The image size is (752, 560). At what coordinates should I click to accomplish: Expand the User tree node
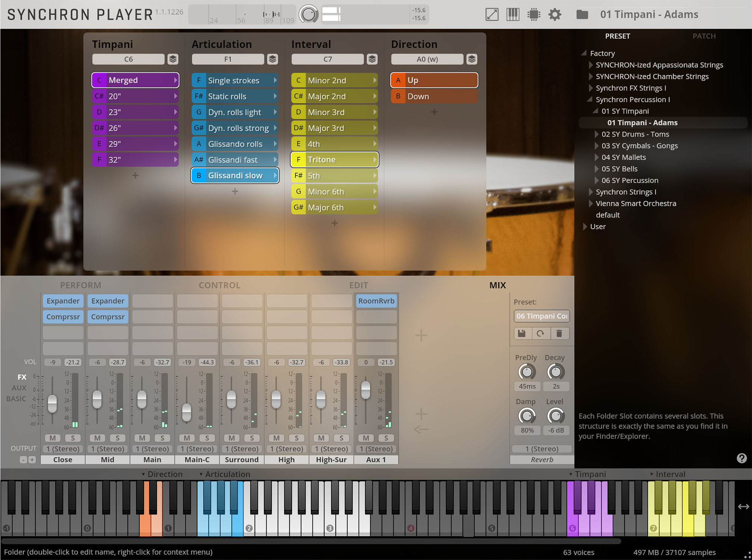pos(585,227)
